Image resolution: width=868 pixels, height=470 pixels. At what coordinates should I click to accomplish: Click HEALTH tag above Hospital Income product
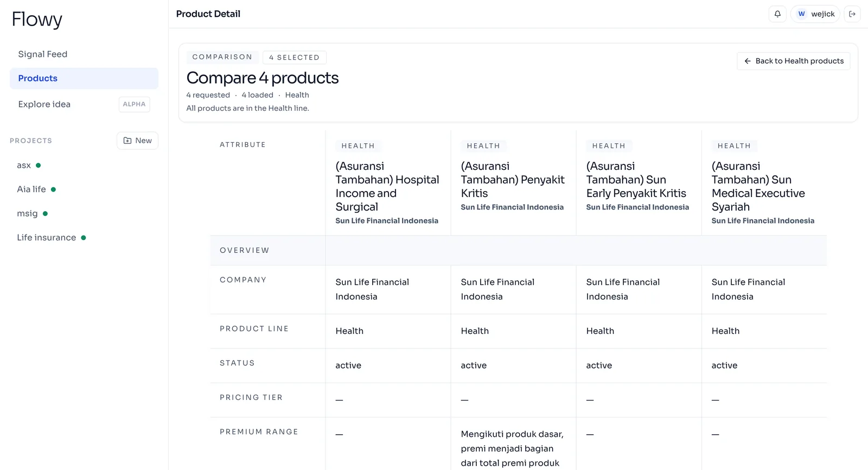point(358,146)
